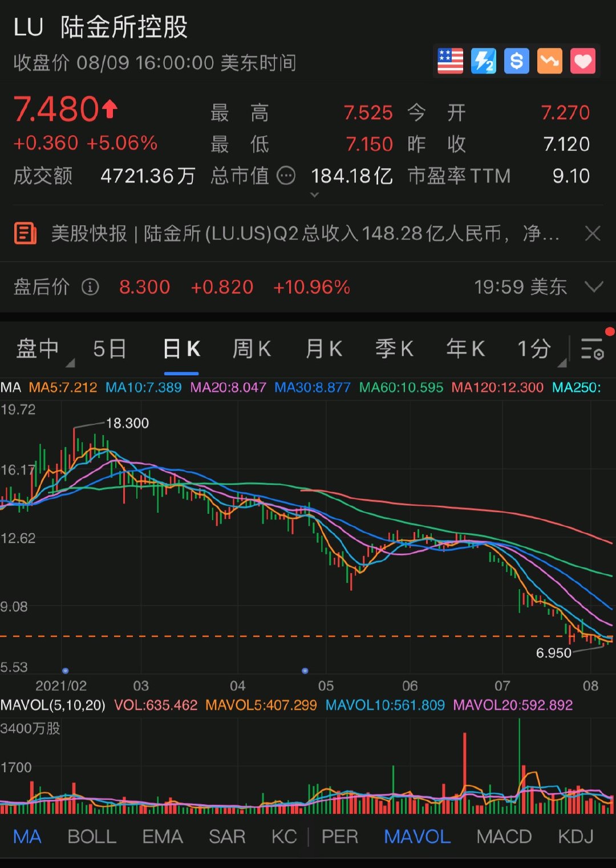Viewport: 616px width, 868px height.
Task: Tap the US flag market icon
Action: coord(450,61)
